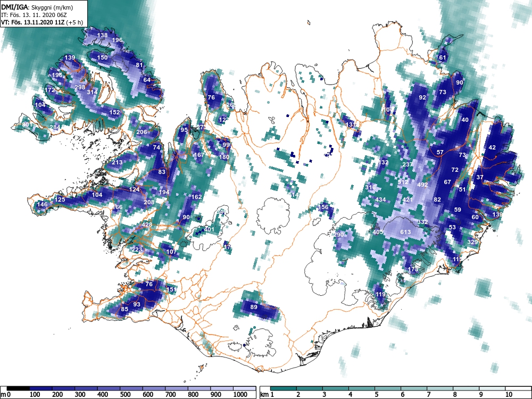Click the visibility value 213
The height and width of the screenshot is (399, 532).
(117, 162)
